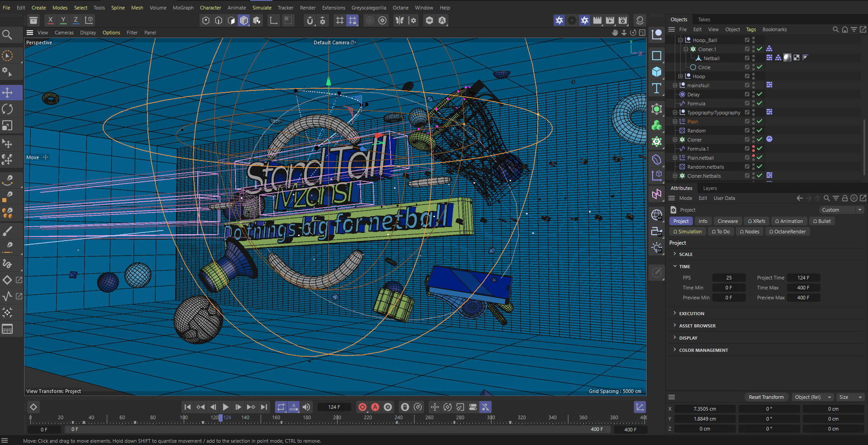Toggle visibility dots for Formula.1 object

[753, 149]
